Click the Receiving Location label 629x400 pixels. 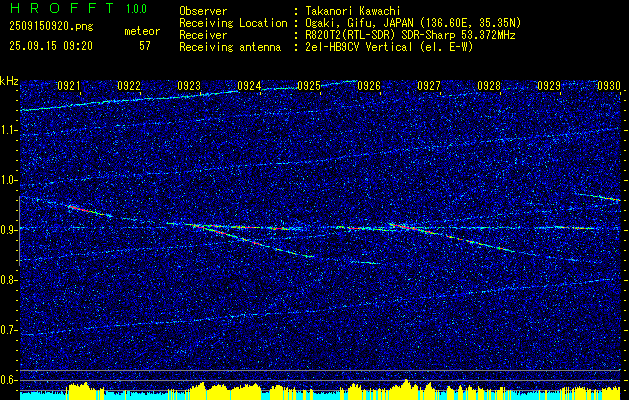233,23
